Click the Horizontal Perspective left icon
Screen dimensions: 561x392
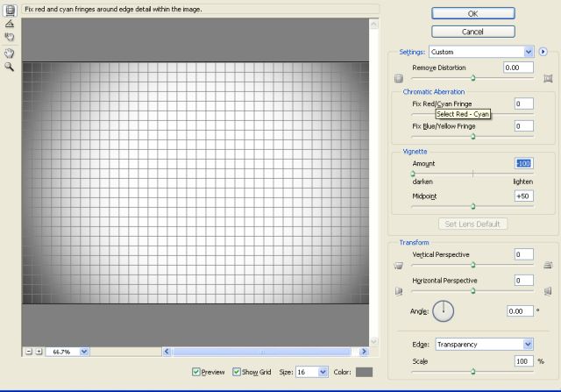[399, 291]
